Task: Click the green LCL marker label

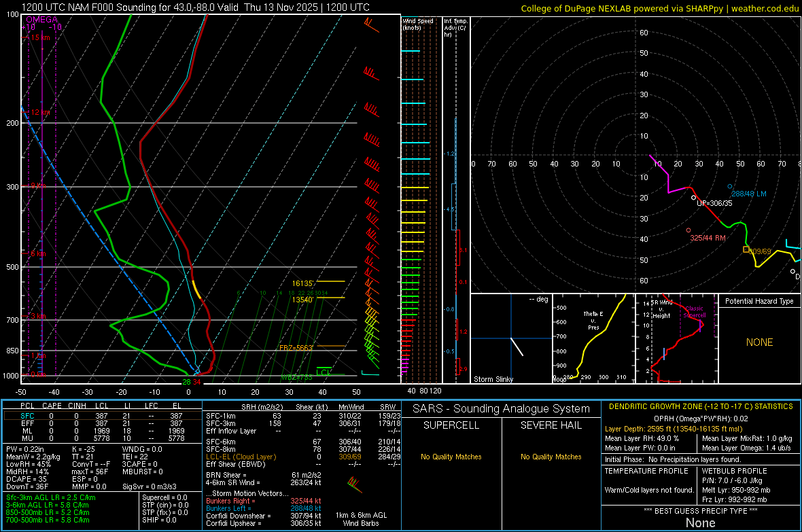Action: [x=324, y=372]
